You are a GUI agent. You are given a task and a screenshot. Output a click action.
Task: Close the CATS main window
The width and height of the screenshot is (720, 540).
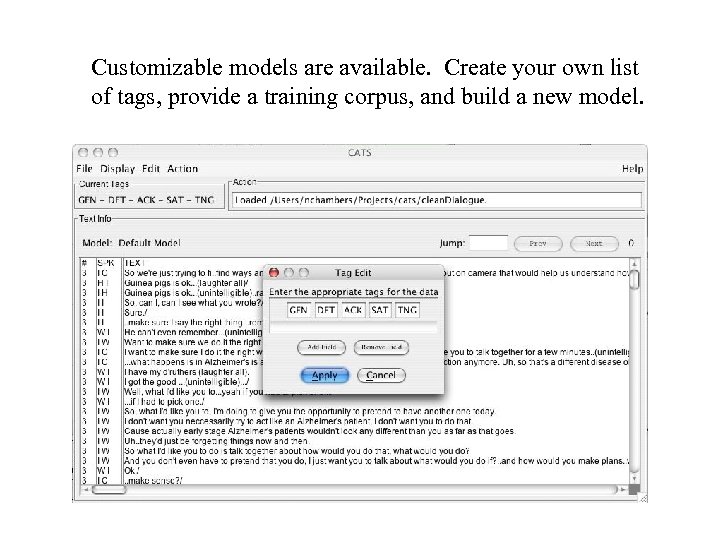(x=83, y=152)
